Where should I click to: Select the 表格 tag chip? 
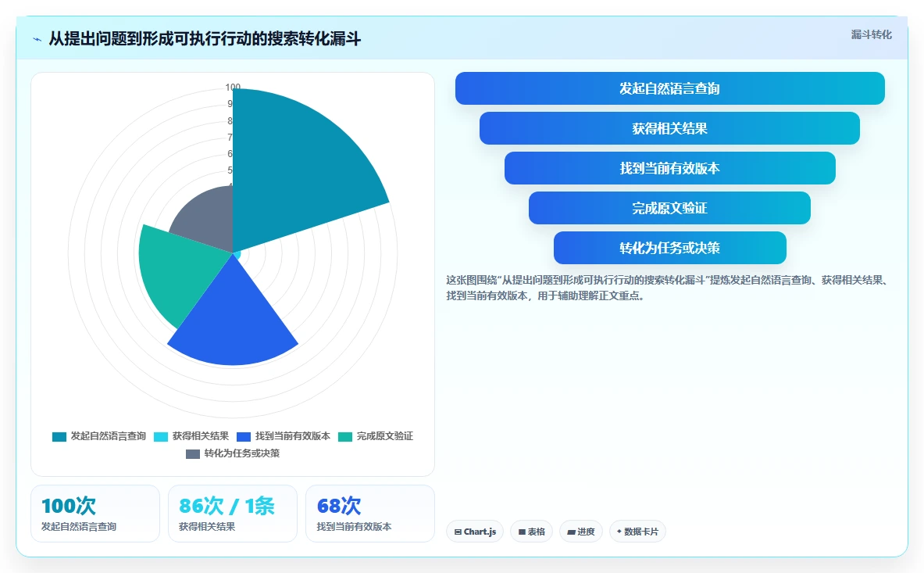tap(532, 531)
